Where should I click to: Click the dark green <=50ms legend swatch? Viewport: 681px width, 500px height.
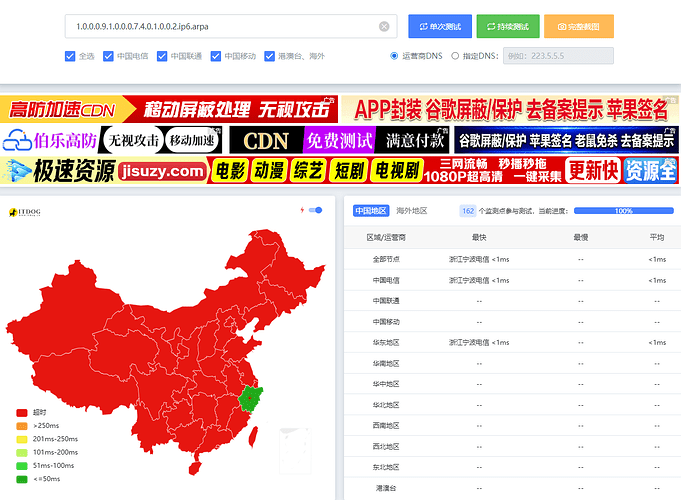pos(22,479)
